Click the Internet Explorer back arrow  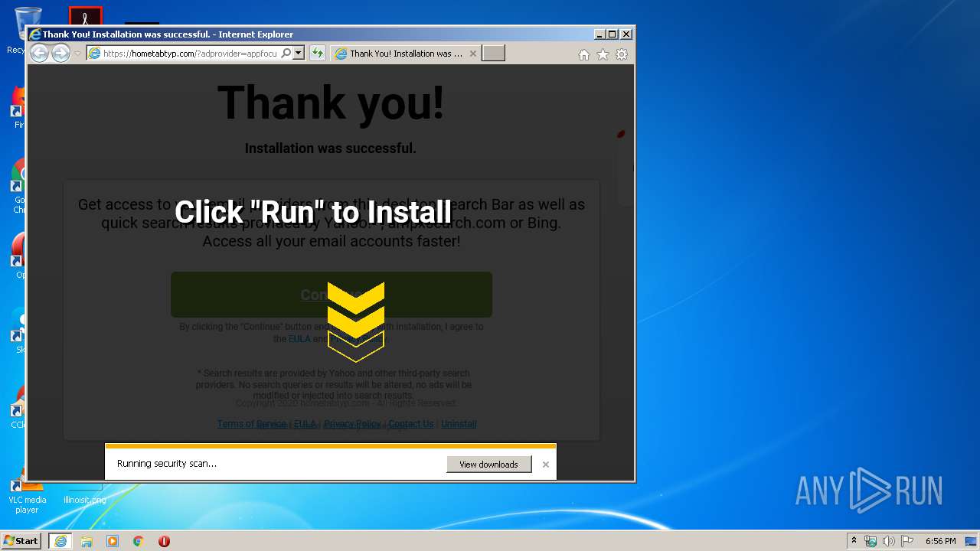(x=39, y=54)
